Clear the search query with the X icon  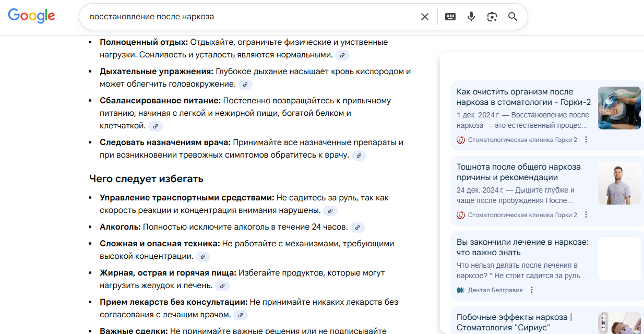click(425, 17)
